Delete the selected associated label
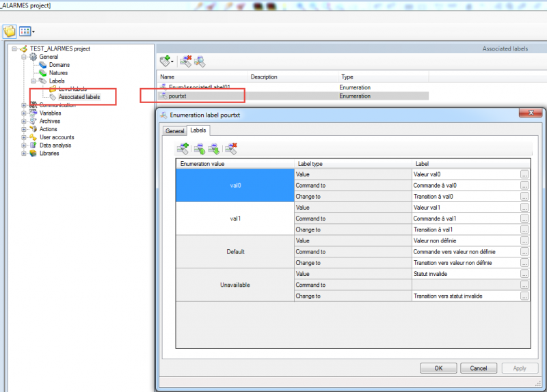547x392 pixels. click(185, 61)
